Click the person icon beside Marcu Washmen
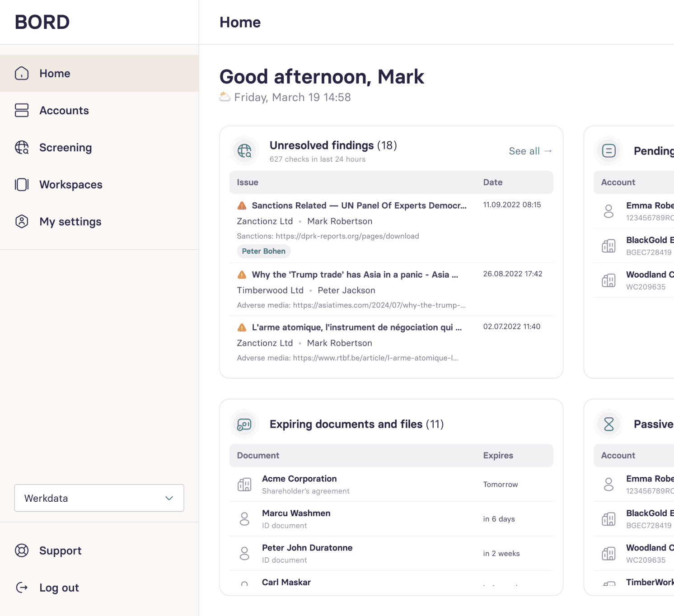The width and height of the screenshot is (674, 616). [x=244, y=519]
